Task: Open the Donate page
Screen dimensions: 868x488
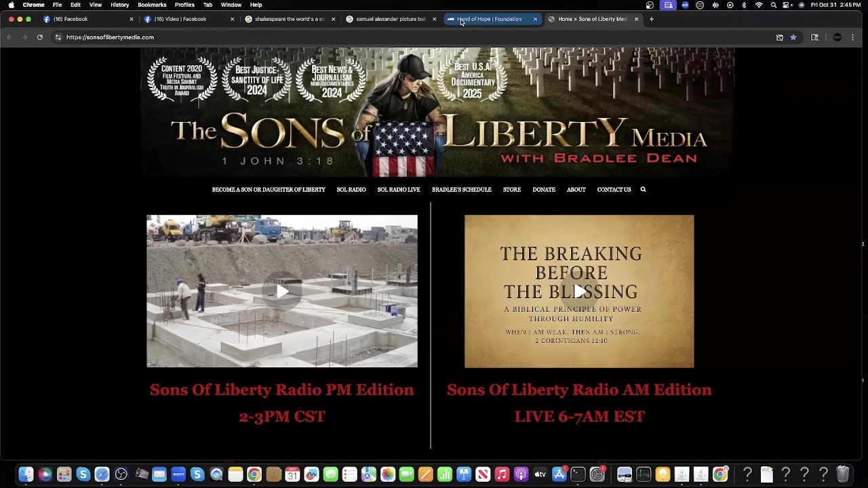Action: pyautogui.click(x=544, y=190)
